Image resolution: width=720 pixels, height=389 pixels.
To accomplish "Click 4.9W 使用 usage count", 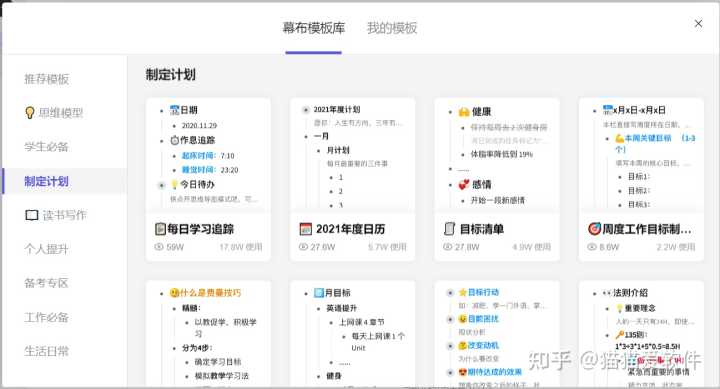I will pyautogui.click(x=531, y=247).
